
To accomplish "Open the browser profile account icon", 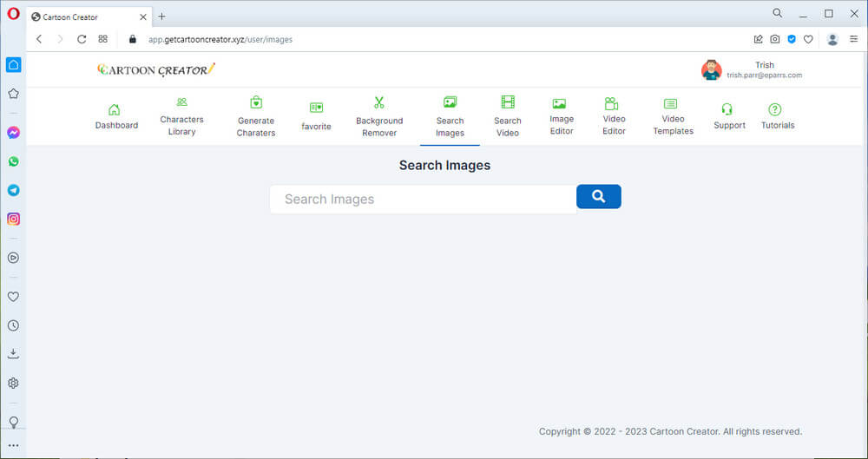I will pos(832,39).
